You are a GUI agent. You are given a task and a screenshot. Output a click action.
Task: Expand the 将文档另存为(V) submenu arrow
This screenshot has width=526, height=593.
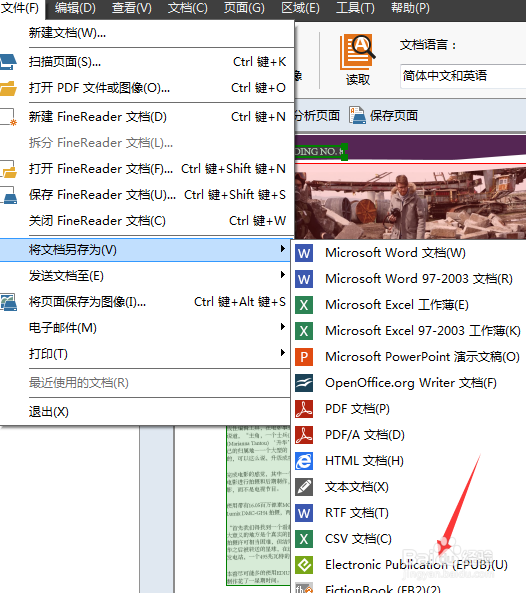pyautogui.click(x=282, y=249)
